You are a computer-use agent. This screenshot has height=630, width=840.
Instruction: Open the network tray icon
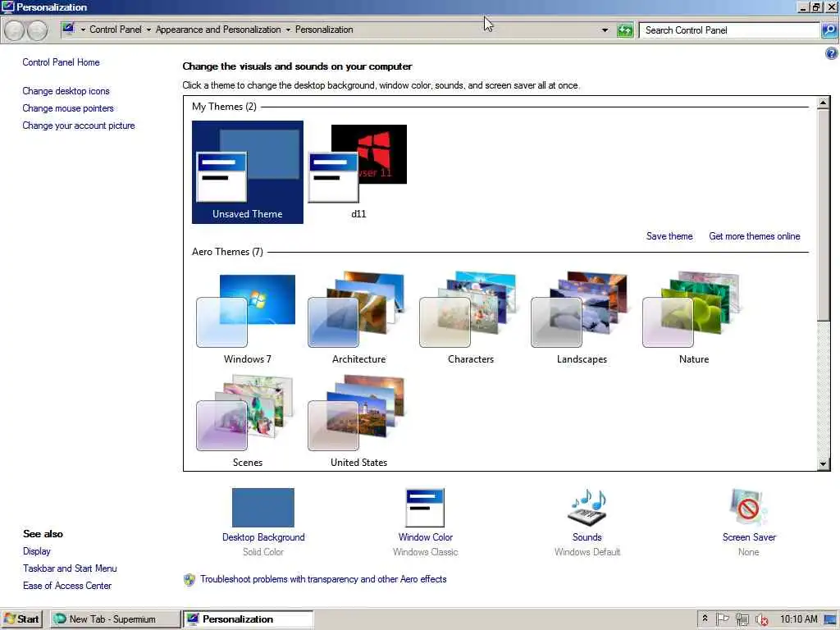tap(742, 619)
